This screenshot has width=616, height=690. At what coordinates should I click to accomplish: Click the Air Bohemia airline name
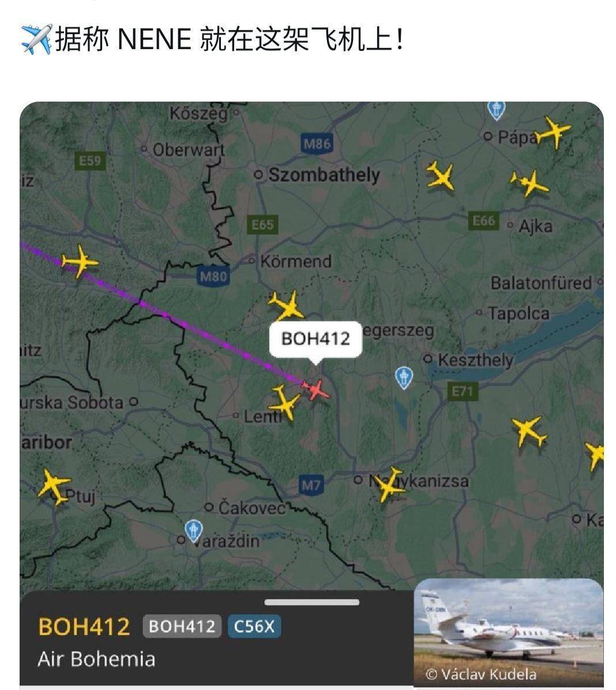[96, 659]
